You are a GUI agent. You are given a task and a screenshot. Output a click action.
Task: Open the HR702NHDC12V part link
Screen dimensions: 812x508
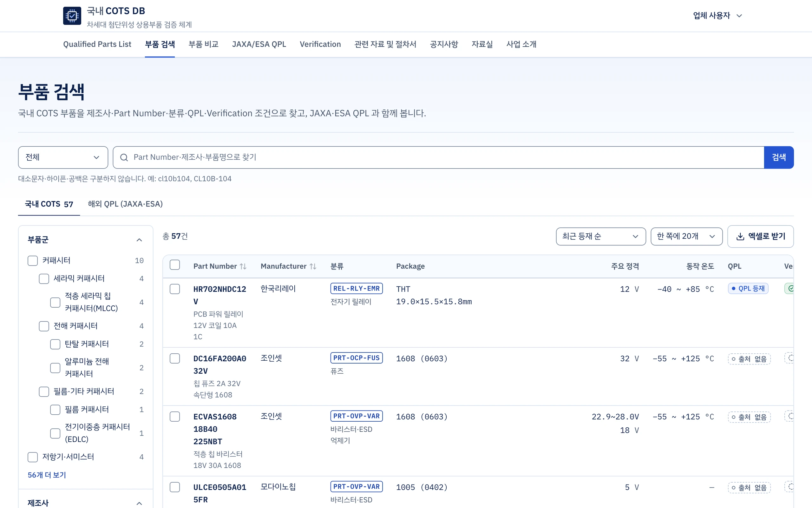220,295
